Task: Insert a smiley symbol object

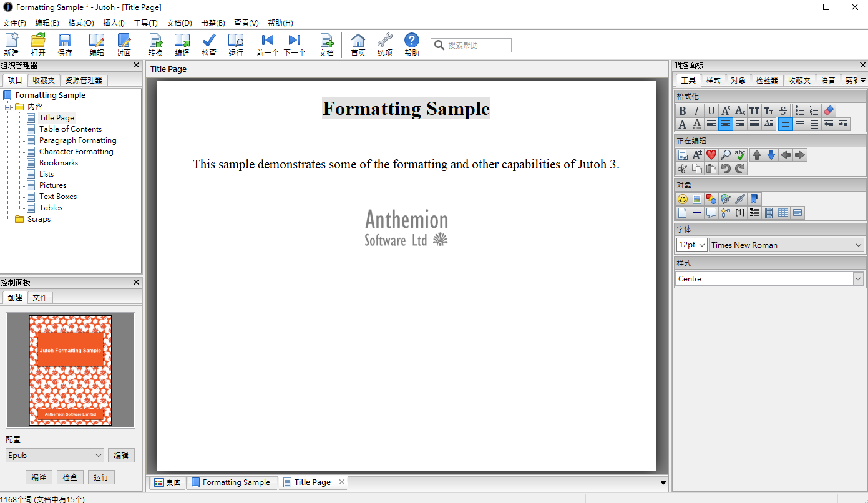Action: 683,199
